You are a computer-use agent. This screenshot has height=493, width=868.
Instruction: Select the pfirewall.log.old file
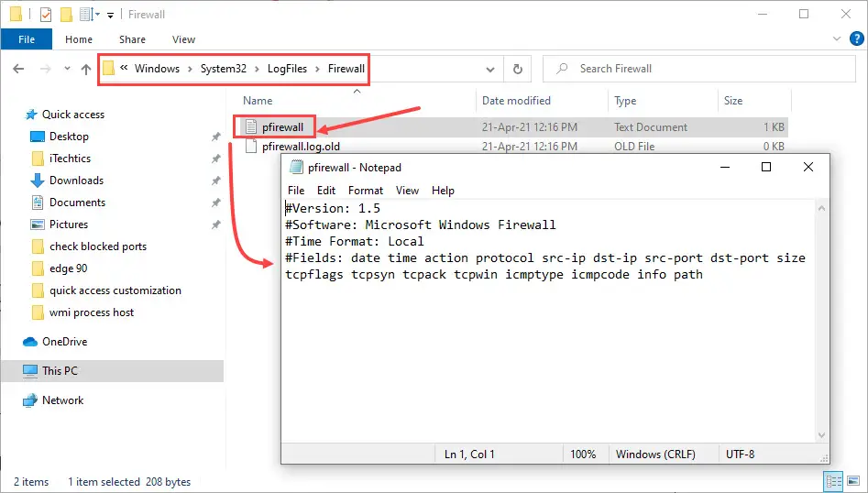tap(301, 147)
